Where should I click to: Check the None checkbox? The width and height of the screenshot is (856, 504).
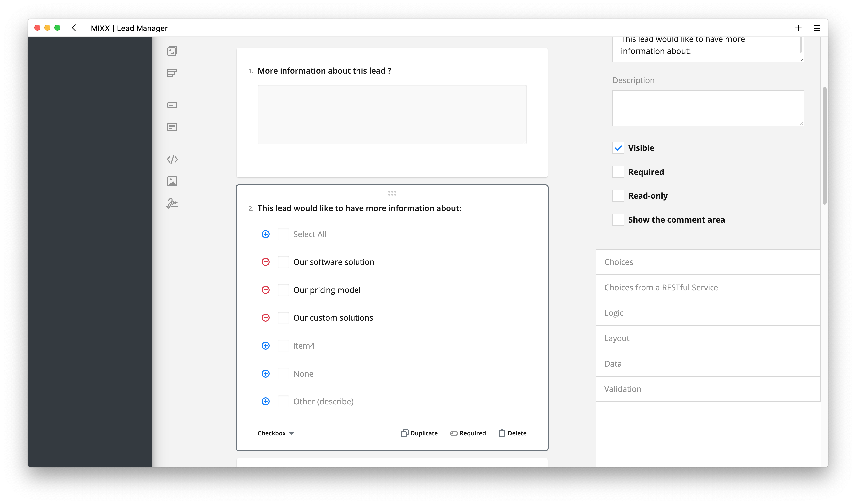pyautogui.click(x=283, y=373)
